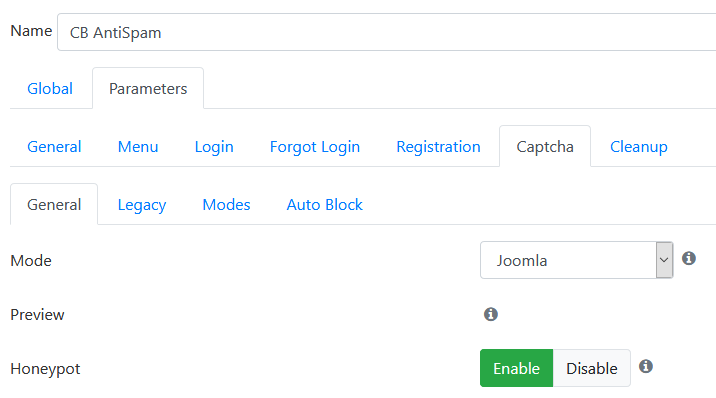This screenshot has height=398, width=716.
Task: Switch to the Registration tab
Action: [438, 147]
